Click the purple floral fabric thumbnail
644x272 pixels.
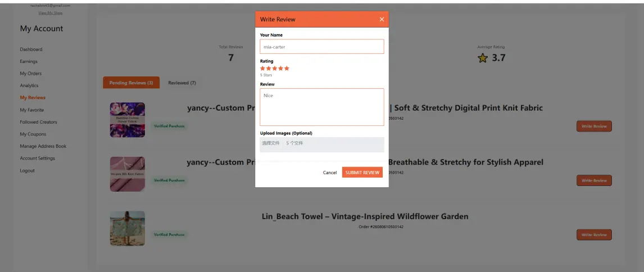coord(128,120)
